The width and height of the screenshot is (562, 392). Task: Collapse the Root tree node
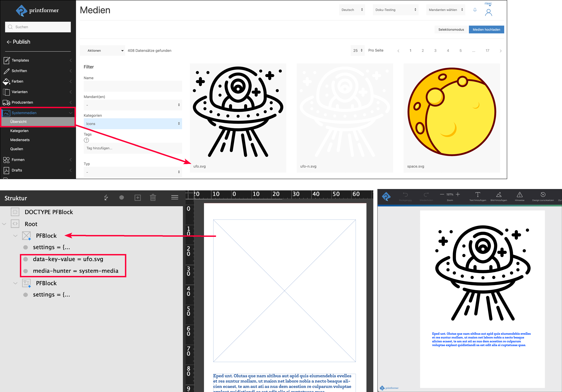[4, 224]
